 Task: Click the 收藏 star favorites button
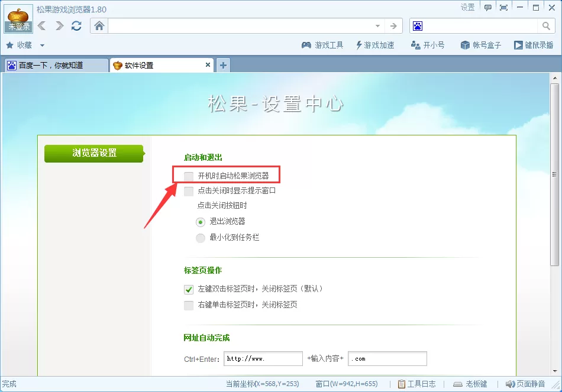tap(20, 45)
